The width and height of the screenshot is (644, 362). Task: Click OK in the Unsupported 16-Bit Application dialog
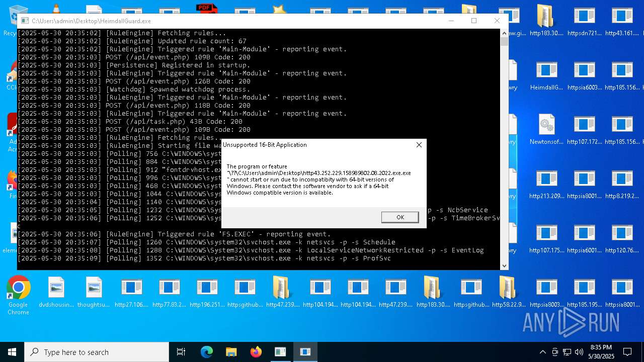coord(400,217)
